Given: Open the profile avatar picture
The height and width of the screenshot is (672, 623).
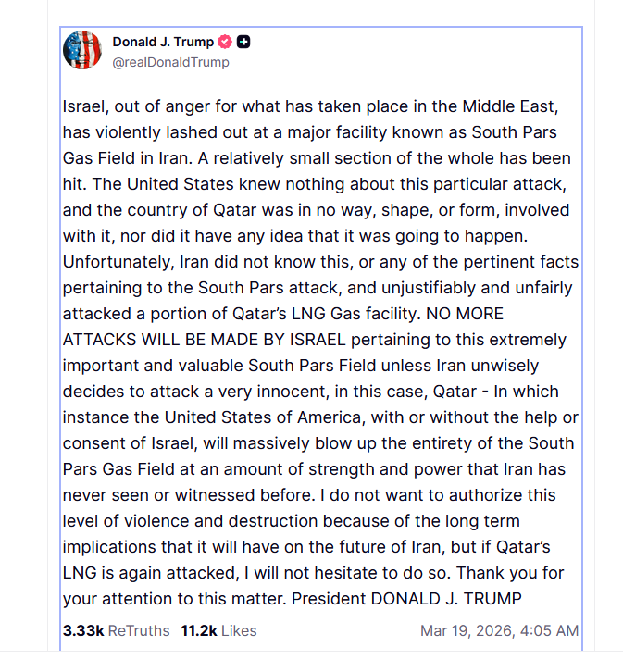Looking at the screenshot, I should pyautogui.click(x=82, y=50).
